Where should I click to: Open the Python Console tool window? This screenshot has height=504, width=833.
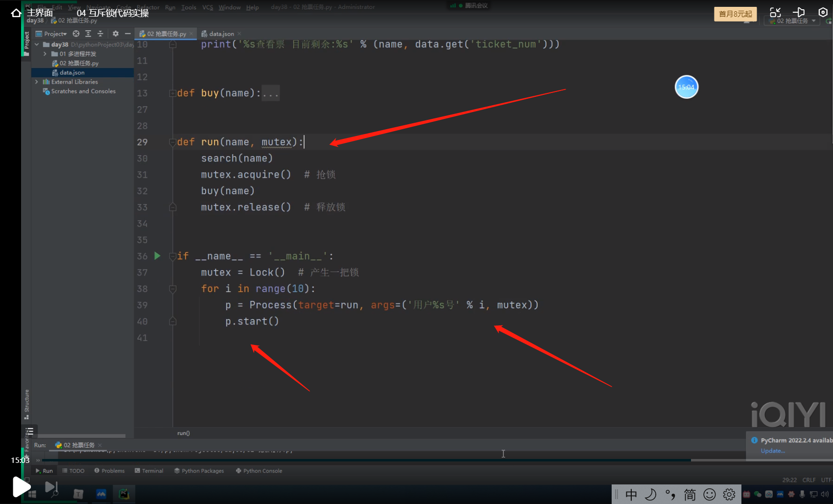[259, 471]
